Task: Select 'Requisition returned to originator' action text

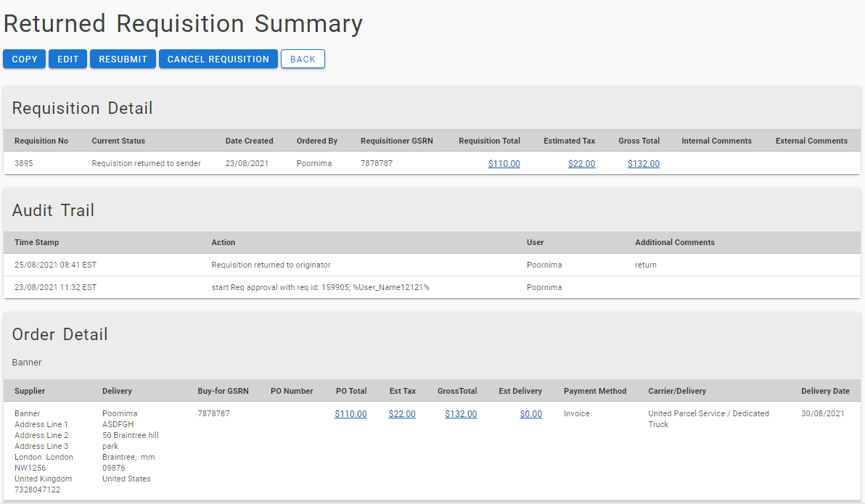Action: click(271, 265)
